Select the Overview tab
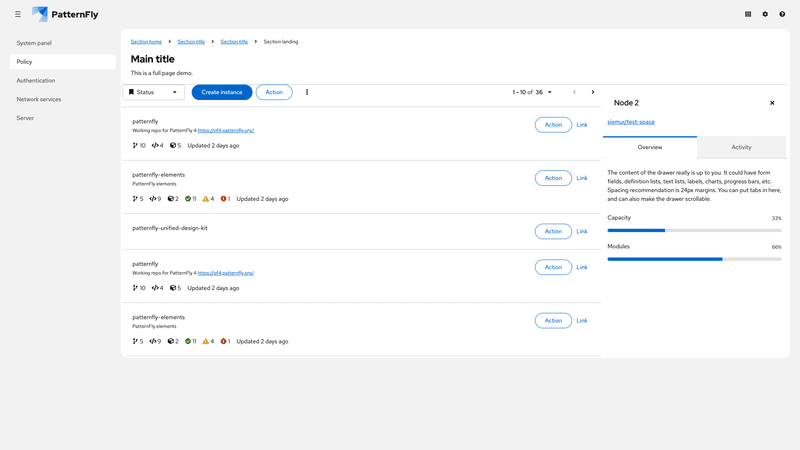 point(650,147)
